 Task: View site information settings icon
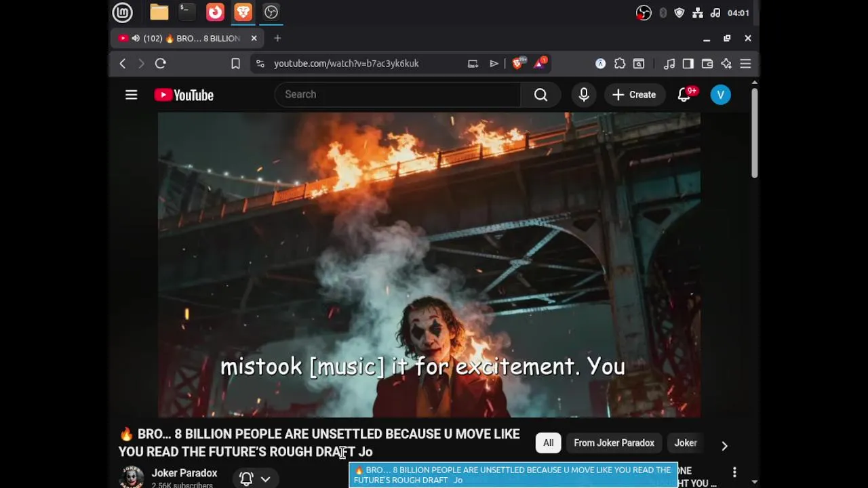[x=260, y=64]
